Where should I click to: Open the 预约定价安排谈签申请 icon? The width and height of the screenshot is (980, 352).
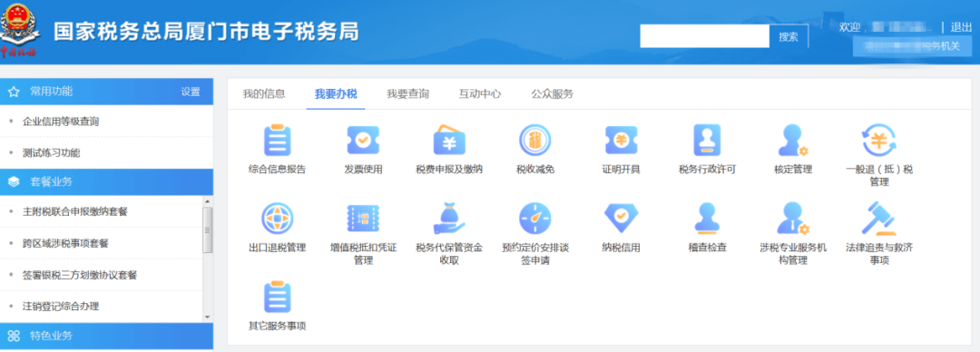(535, 219)
